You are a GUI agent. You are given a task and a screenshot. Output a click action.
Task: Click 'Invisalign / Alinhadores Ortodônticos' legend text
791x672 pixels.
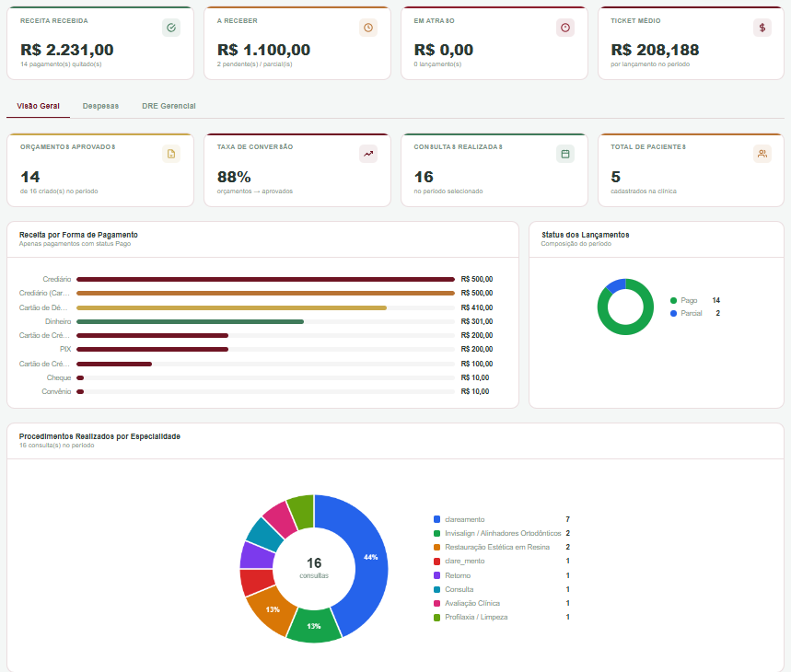tap(503, 533)
